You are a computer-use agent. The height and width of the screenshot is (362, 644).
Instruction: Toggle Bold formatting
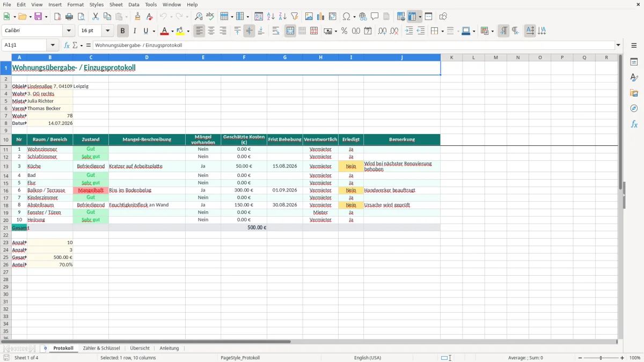point(123,31)
